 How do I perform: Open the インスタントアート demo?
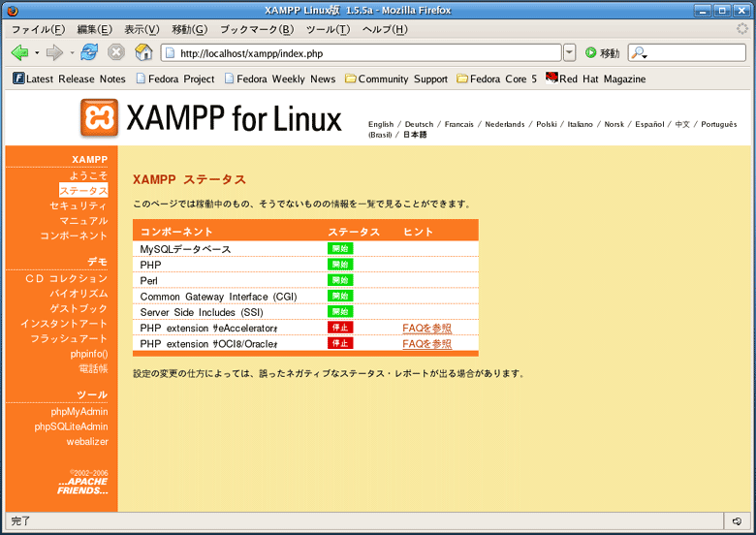click(64, 324)
